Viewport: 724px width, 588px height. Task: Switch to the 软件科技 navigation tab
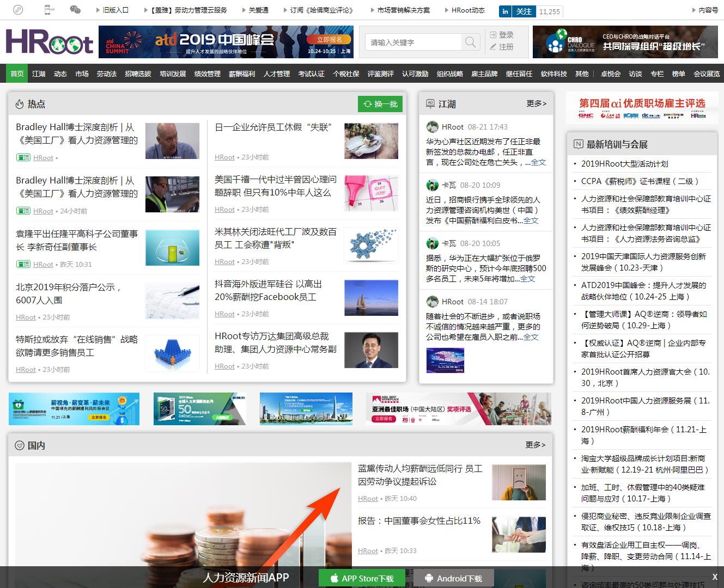(554, 73)
